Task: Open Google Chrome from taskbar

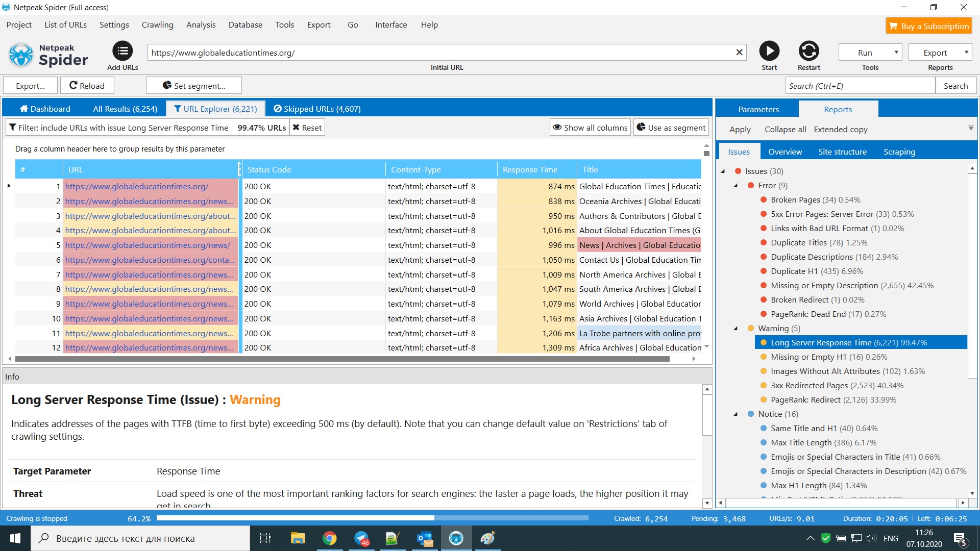Action: (x=329, y=538)
